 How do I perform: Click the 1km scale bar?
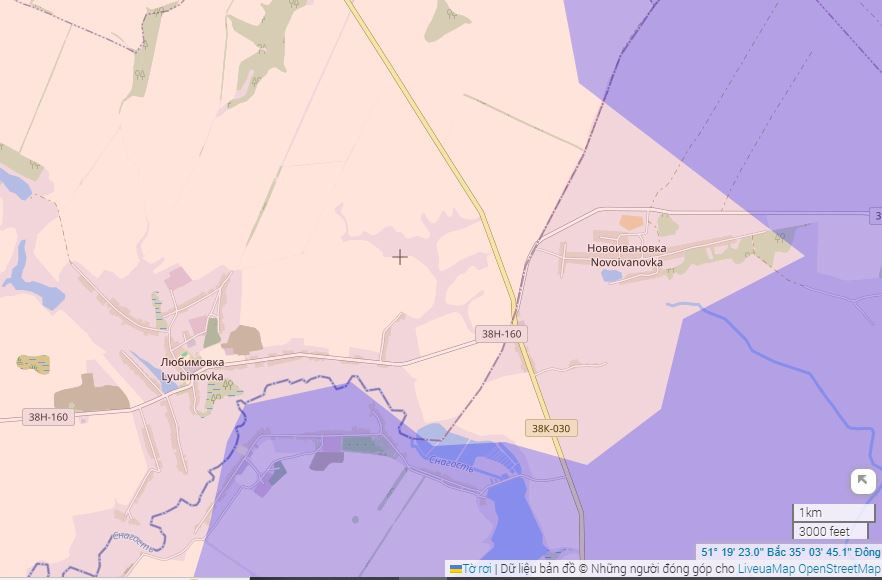pos(832,513)
